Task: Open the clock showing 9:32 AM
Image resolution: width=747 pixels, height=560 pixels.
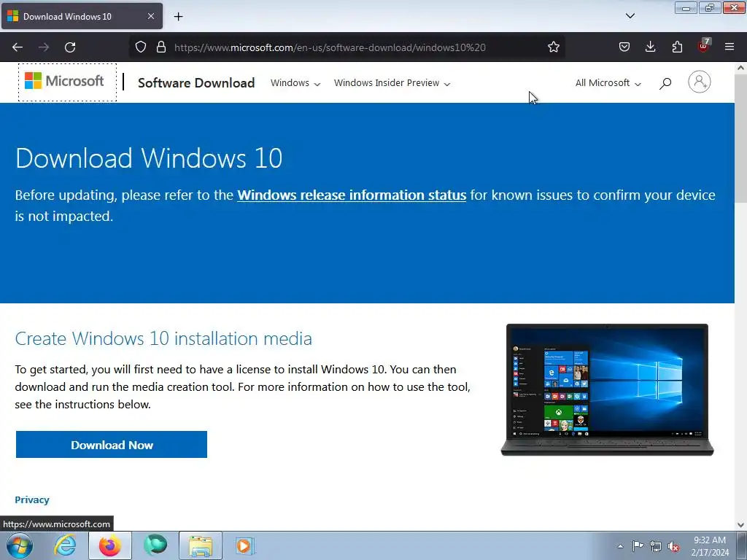Action: coord(710,546)
